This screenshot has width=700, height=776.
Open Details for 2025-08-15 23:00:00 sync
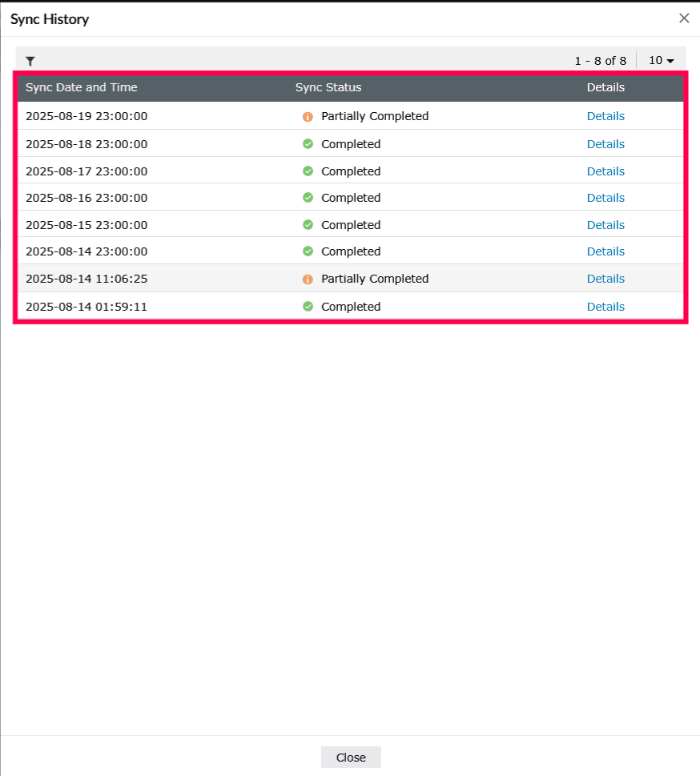click(605, 225)
